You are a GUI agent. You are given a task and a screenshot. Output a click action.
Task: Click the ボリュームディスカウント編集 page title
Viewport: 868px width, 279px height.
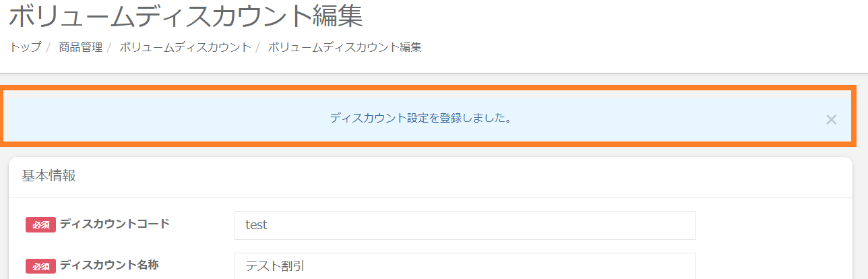click(186, 16)
